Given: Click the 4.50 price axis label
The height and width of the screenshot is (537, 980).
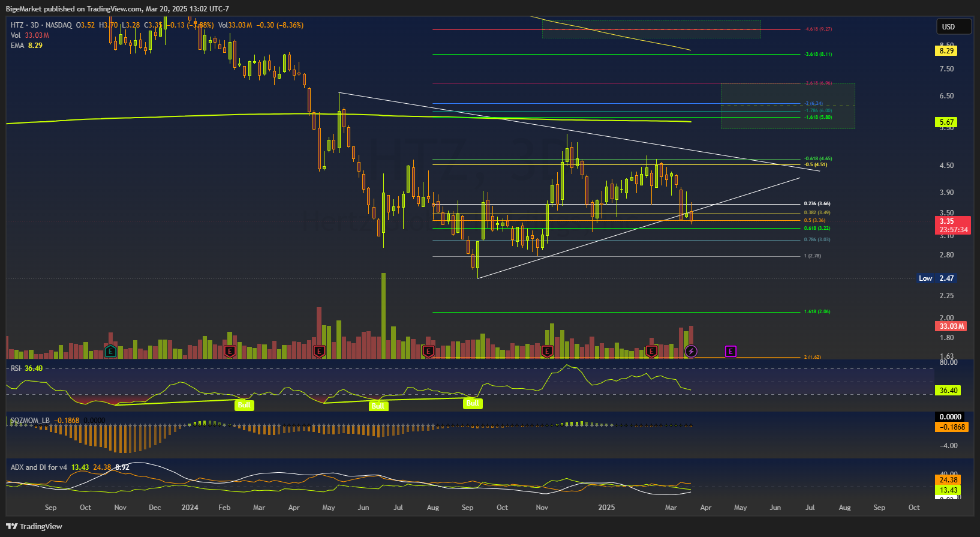Looking at the screenshot, I should pyautogui.click(x=947, y=166).
